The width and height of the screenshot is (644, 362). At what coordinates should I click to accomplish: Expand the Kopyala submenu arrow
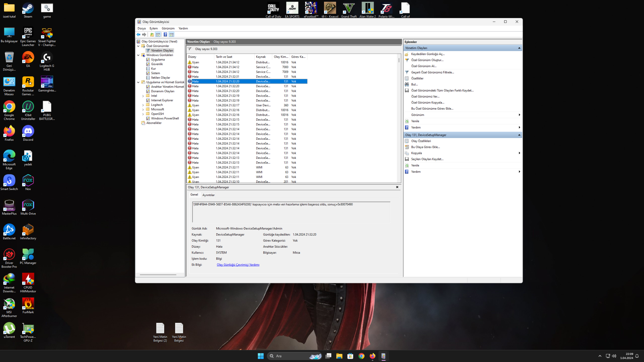click(x=519, y=153)
